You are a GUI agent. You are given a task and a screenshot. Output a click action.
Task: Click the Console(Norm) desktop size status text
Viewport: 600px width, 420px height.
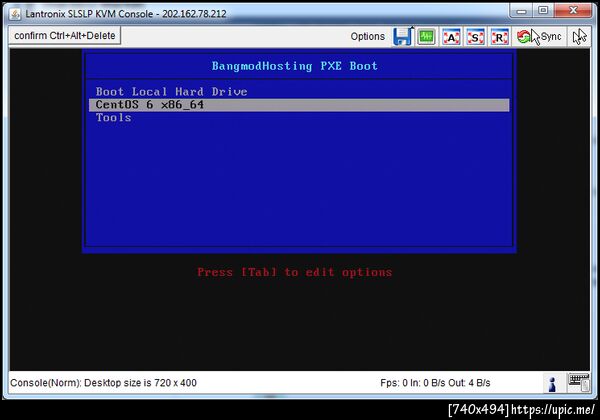click(103, 383)
